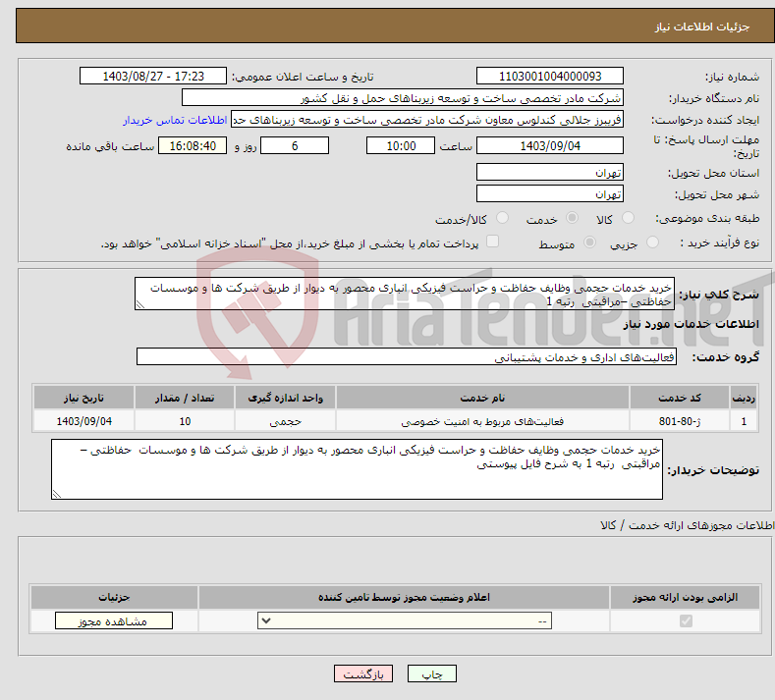This screenshot has height=700, width=775.
Task: Click the مشاهده مجوز button
Action: 114,620
